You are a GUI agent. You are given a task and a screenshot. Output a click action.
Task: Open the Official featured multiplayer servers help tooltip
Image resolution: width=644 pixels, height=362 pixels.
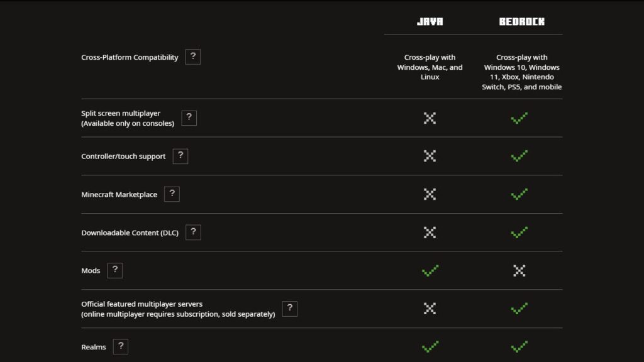(x=289, y=309)
